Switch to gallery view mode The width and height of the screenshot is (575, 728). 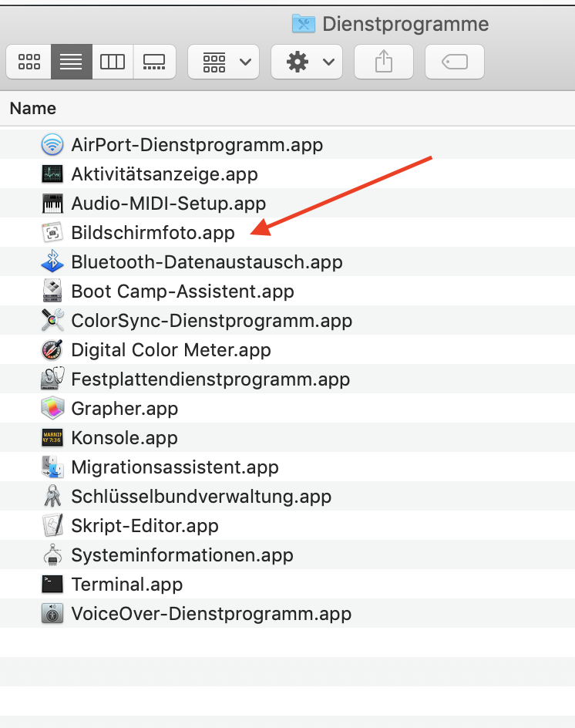(x=154, y=62)
